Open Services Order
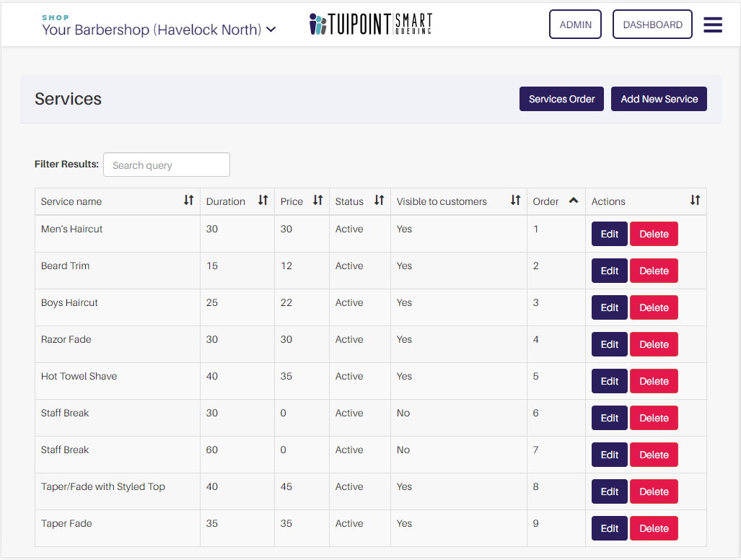 (x=561, y=99)
